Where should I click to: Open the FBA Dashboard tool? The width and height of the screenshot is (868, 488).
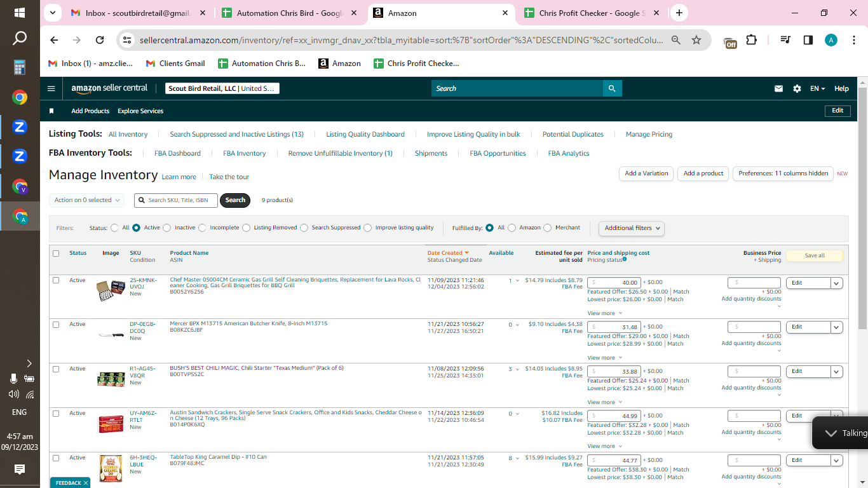[x=177, y=153]
